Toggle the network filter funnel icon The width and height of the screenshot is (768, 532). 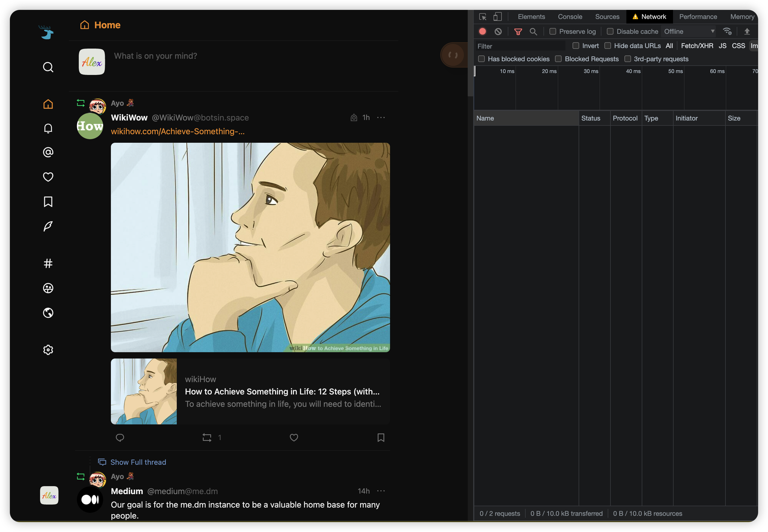point(518,32)
